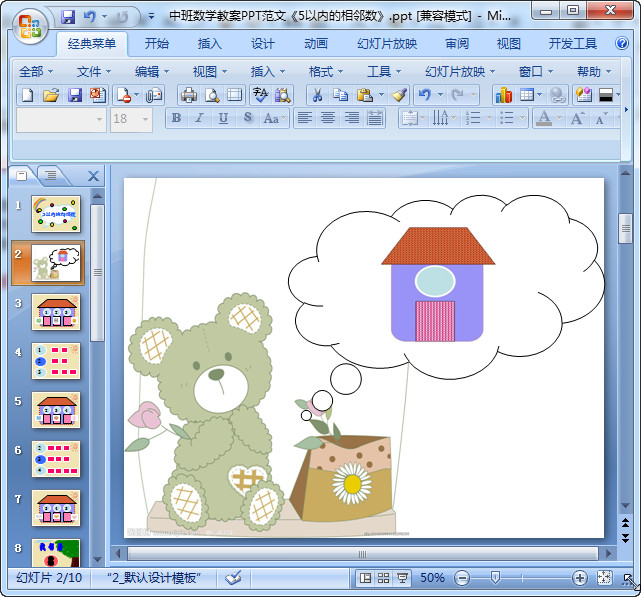Open 文件 classic menu
Screen dimensions: 641x597
coord(94,72)
